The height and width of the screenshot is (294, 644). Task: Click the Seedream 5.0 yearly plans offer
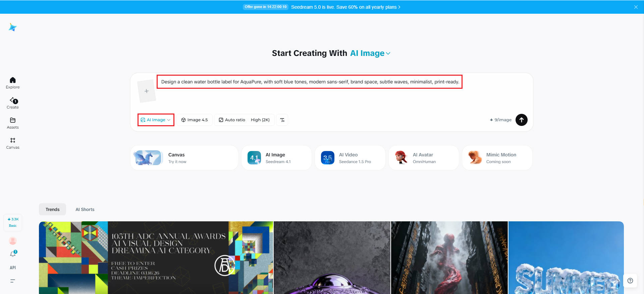tap(346, 7)
